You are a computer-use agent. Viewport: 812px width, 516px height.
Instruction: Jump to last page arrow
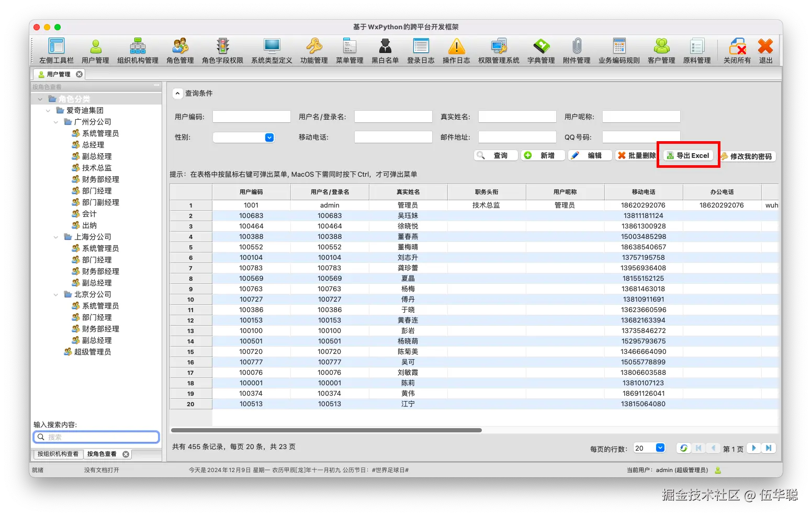point(769,448)
